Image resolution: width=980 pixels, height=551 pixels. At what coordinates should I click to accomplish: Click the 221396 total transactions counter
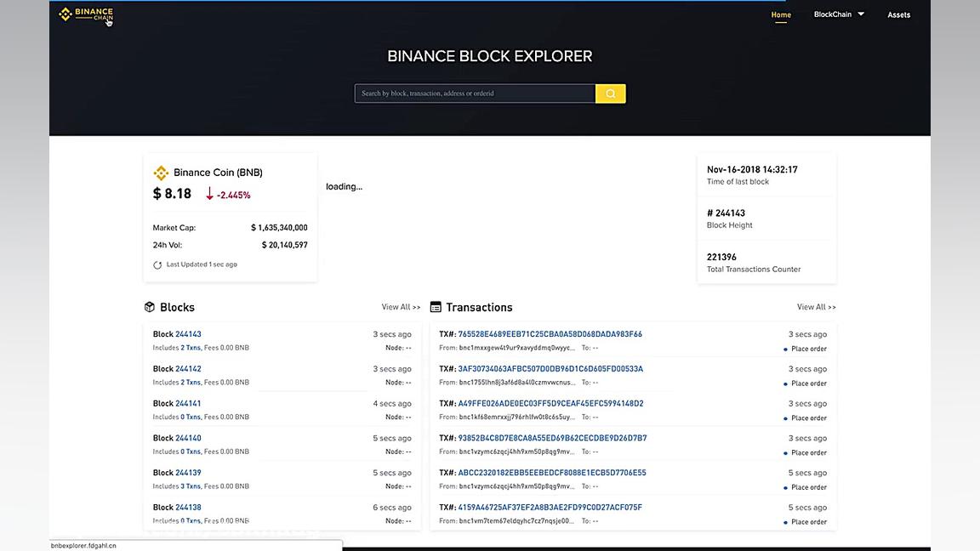pyautogui.click(x=721, y=258)
